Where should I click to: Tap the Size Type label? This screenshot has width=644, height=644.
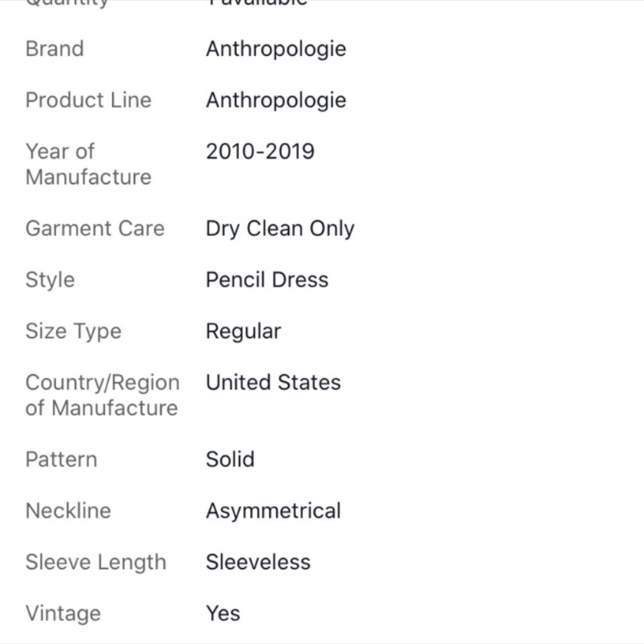click(x=73, y=332)
